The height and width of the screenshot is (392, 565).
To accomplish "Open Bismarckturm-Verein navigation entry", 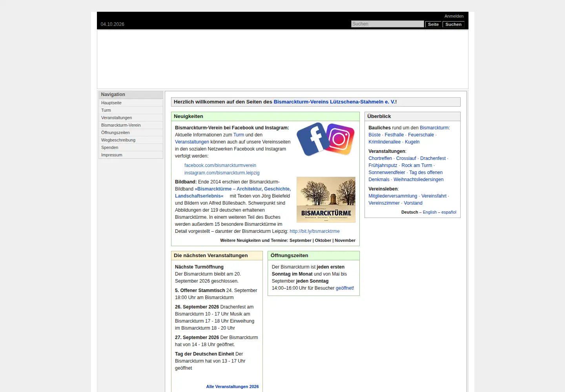I will click(x=131, y=125).
